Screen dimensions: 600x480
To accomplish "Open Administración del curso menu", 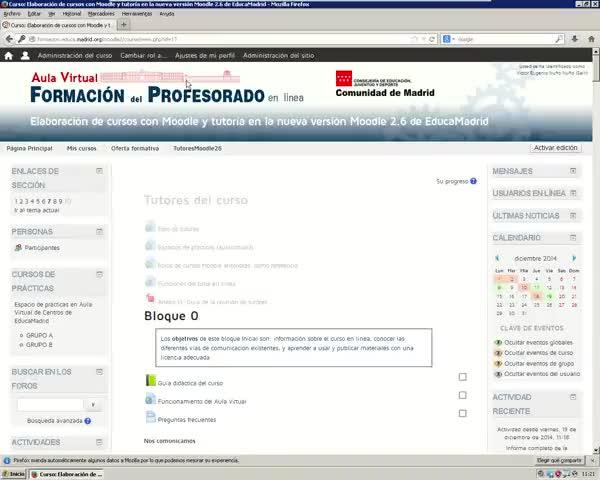I will pos(75,56).
